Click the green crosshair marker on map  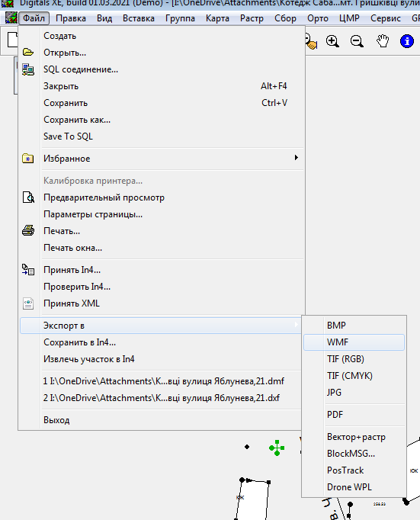277,448
